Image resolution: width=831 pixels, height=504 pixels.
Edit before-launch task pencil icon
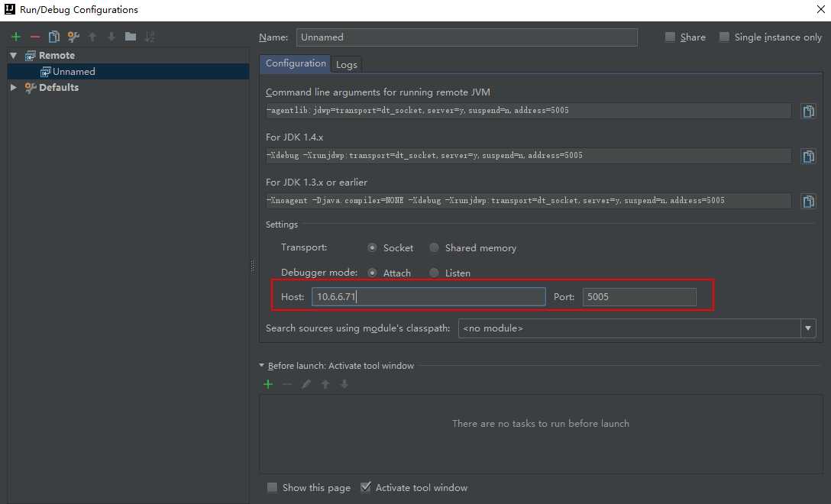pyautogui.click(x=306, y=384)
